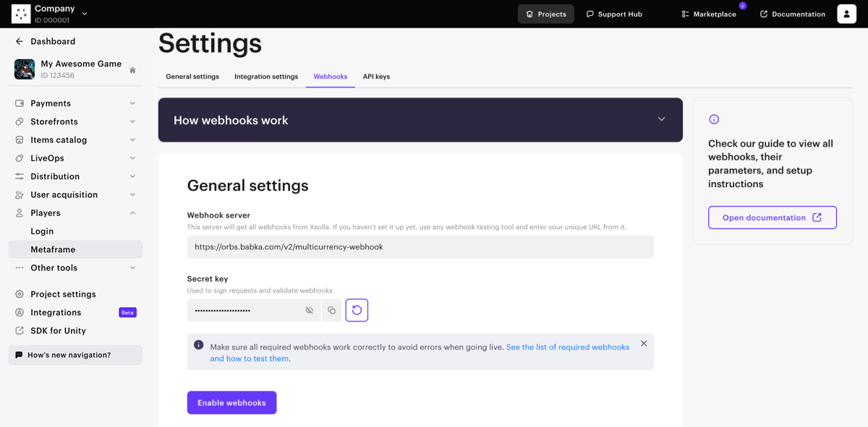Copy the secret key to clipboard
This screenshot has width=868, height=427.
pos(331,311)
